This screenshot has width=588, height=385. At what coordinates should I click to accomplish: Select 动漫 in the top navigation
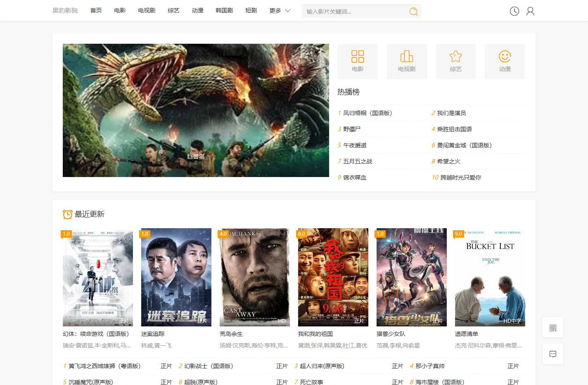(x=197, y=11)
